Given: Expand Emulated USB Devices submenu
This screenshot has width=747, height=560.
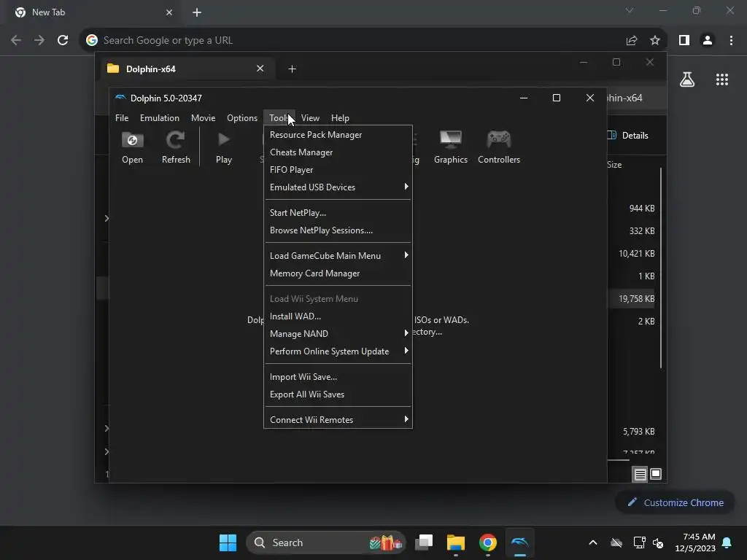Looking at the screenshot, I should click(338, 187).
